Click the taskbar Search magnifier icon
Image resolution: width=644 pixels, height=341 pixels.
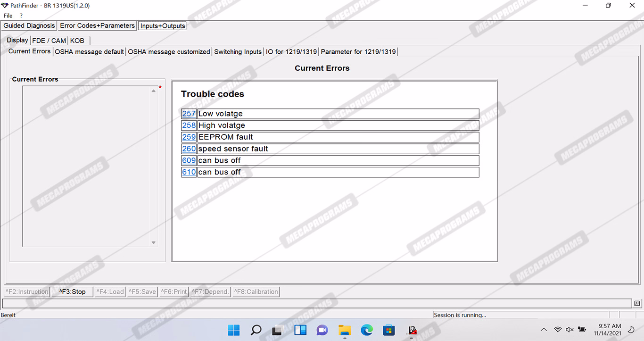pyautogui.click(x=256, y=330)
